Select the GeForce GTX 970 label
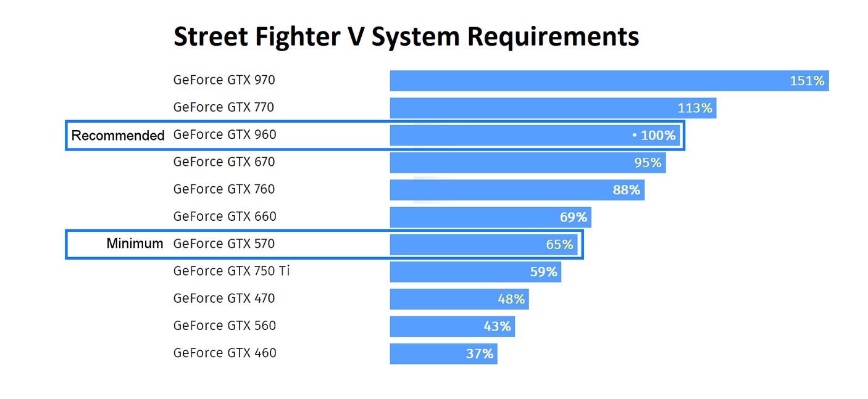This screenshot has width=868, height=399. click(224, 80)
